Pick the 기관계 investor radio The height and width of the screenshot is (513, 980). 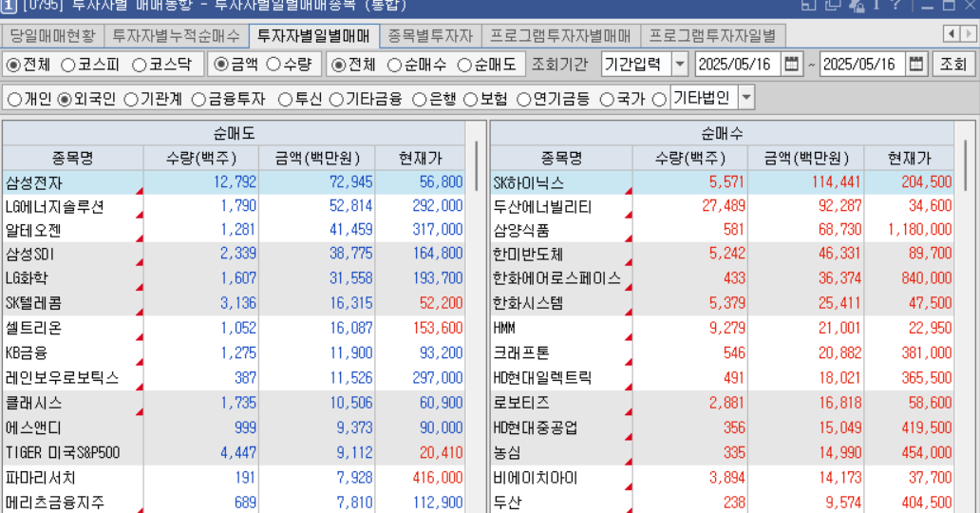pos(131,100)
